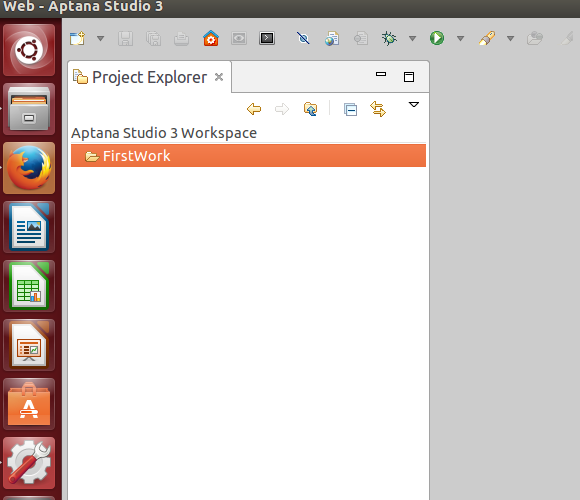Click the flashlight Search icon
This screenshot has height=500, width=580.
point(487,38)
